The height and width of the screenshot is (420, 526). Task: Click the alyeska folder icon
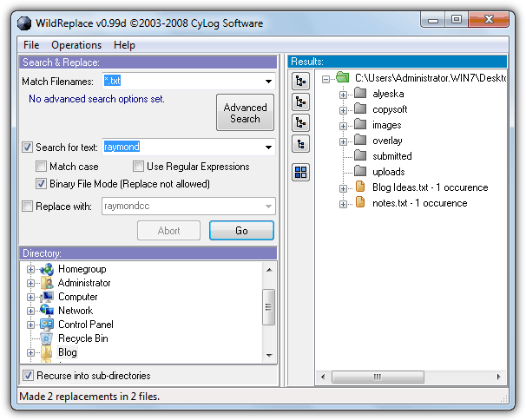pos(360,93)
